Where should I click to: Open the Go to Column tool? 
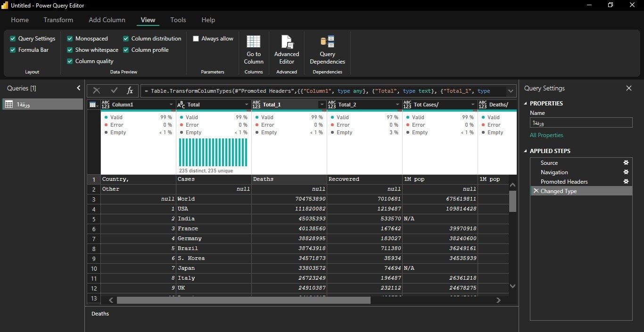point(254,50)
